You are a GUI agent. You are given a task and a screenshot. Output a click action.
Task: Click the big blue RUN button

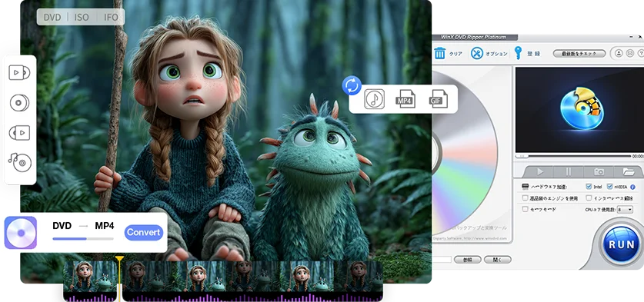[x=621, y=245]
